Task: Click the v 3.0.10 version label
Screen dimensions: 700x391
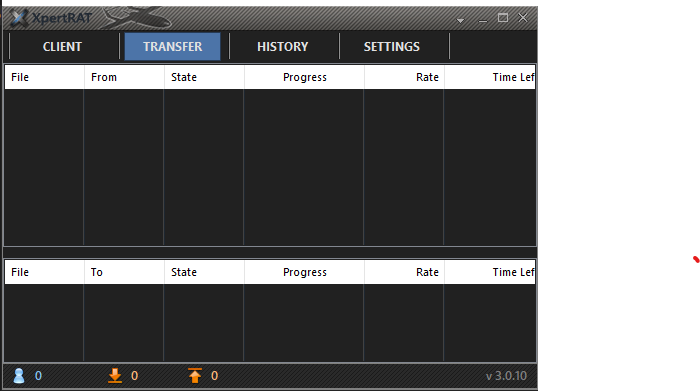Action: (x=506, y=376)
